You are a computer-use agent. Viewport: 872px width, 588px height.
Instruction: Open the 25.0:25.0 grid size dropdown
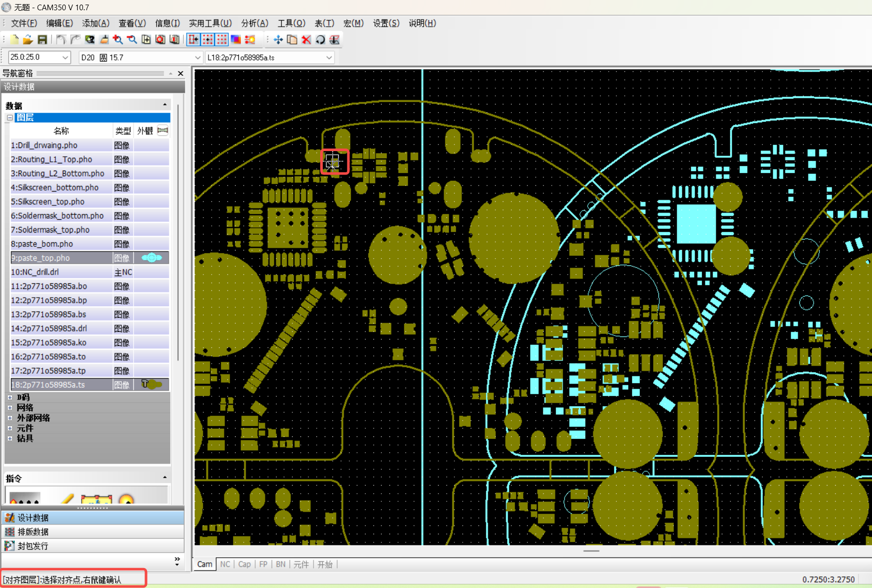pyautogui.click(x=65, y=57)
